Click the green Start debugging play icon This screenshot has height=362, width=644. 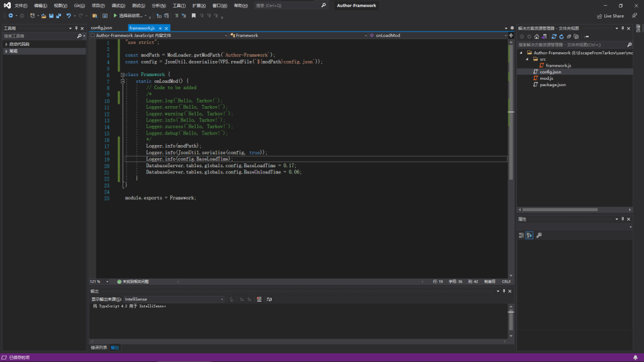pos(115,16)
